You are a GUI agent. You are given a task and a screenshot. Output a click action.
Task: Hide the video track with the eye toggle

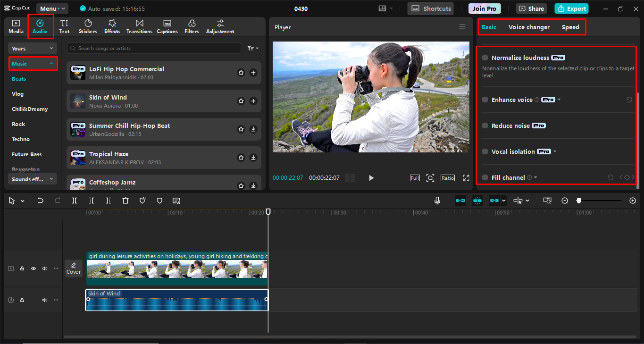pyautogui.click(x=33, y=268)
